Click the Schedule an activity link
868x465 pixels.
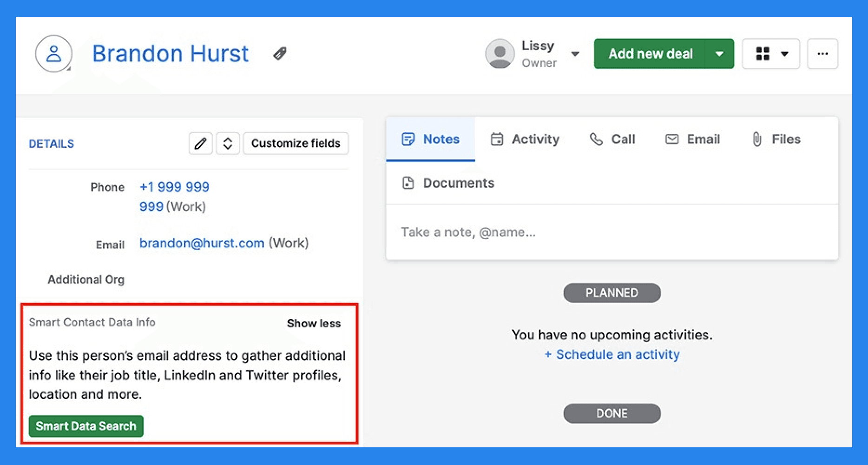[612, 354]
